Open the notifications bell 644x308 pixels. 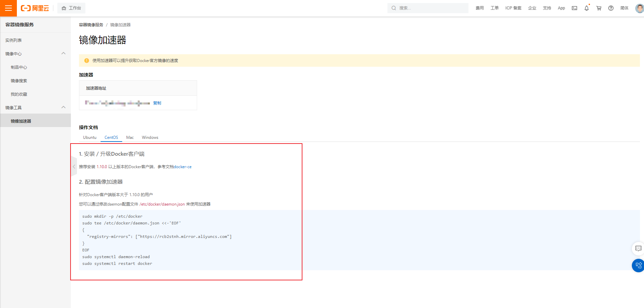pos(587,8)
